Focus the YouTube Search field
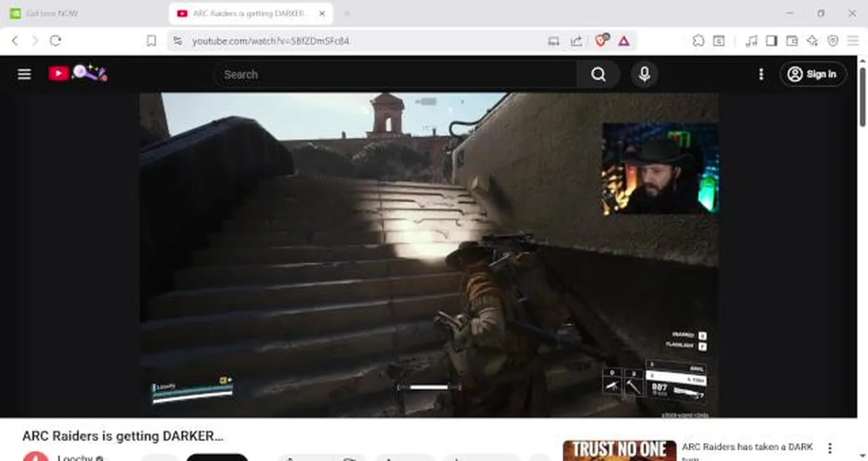The height and width of the screenshot is (461, 868). (394, 74)
